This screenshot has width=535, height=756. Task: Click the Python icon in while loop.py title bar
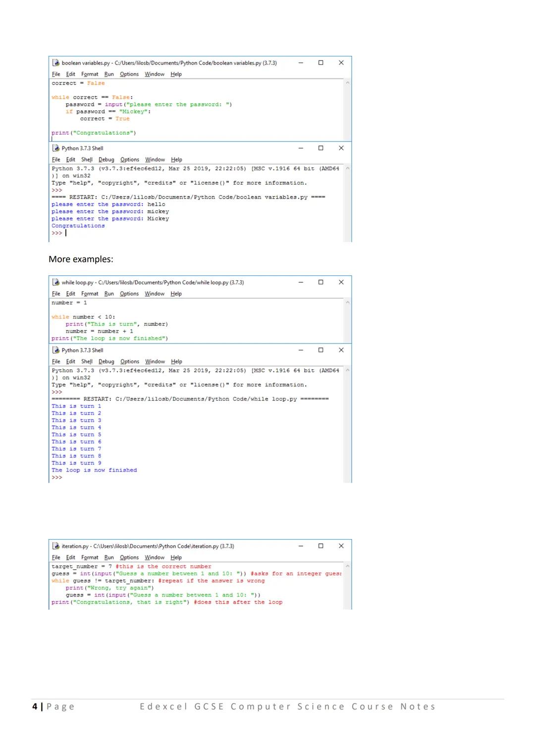(56, 282)
